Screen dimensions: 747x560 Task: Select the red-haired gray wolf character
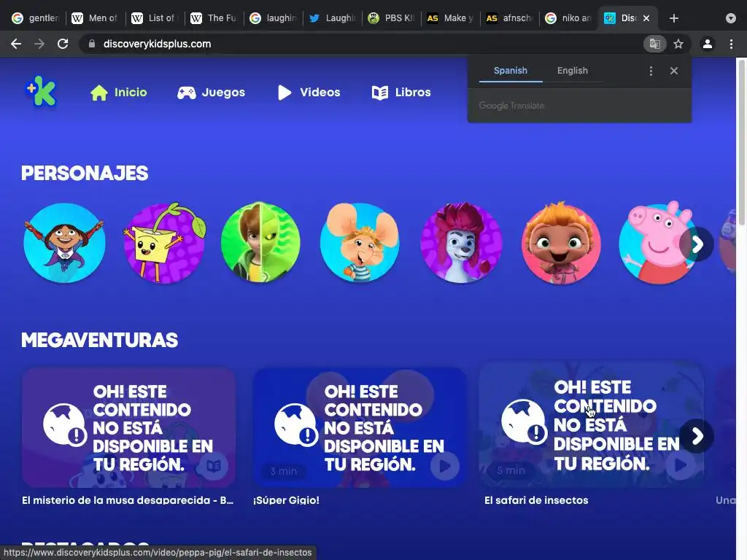(461, 243)
